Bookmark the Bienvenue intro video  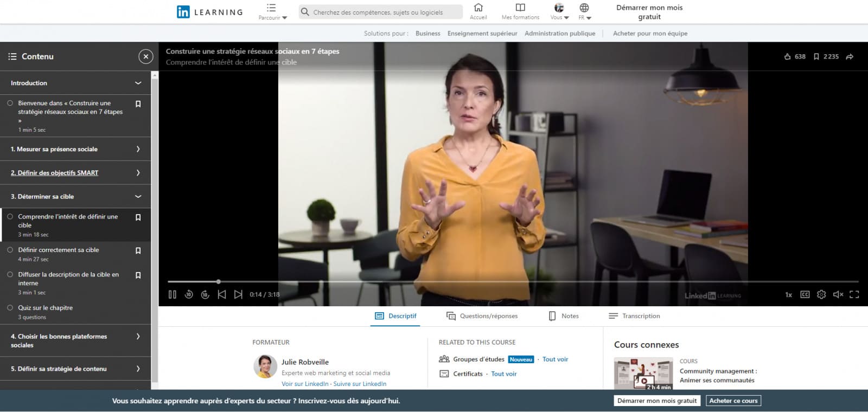138,104
